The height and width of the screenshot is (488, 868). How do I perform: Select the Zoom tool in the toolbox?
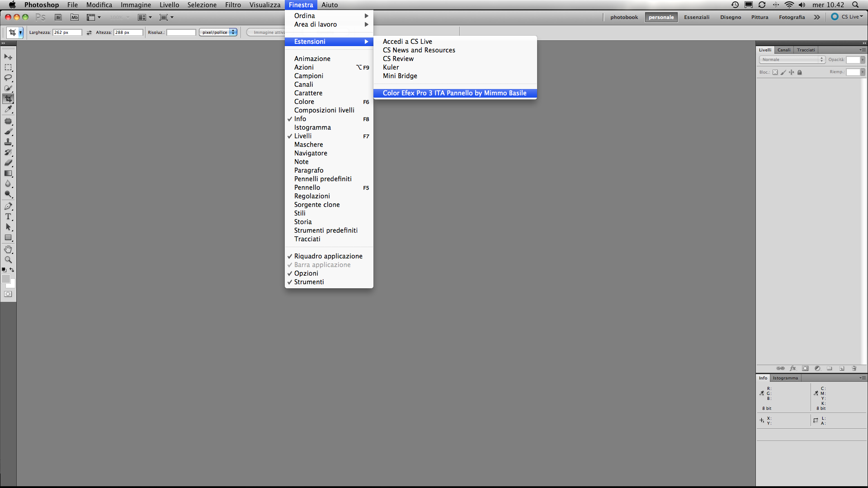click(x=8, y=260)
